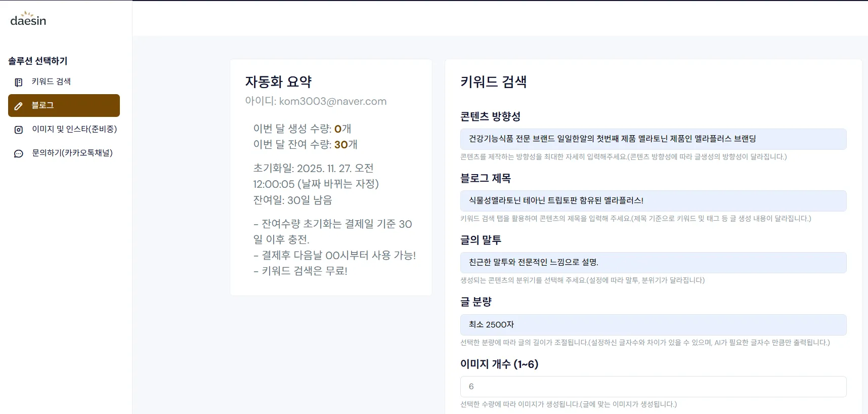
Task: Click the 솔루션 선택하기 sidebar heading
Action: pos(38,61)
